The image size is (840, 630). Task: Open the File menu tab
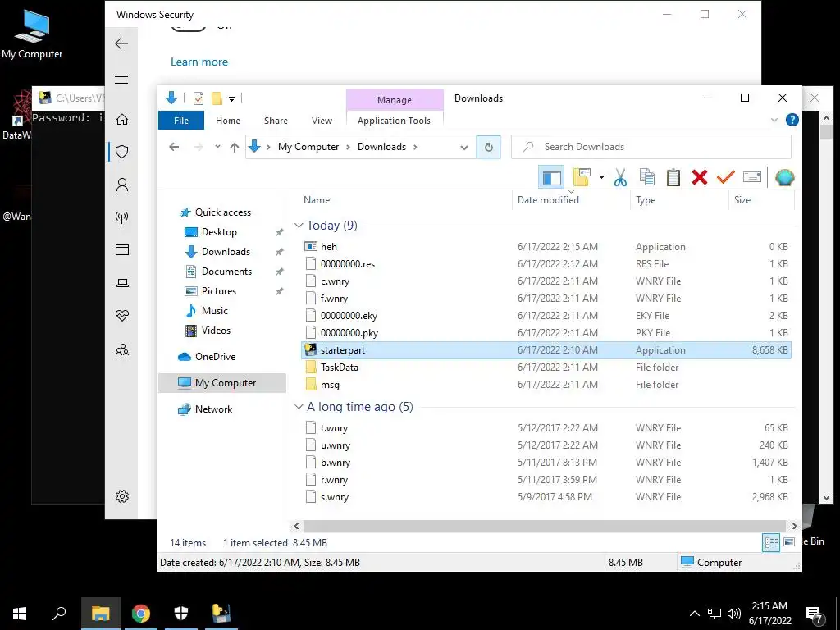click(x=181, y=121)
